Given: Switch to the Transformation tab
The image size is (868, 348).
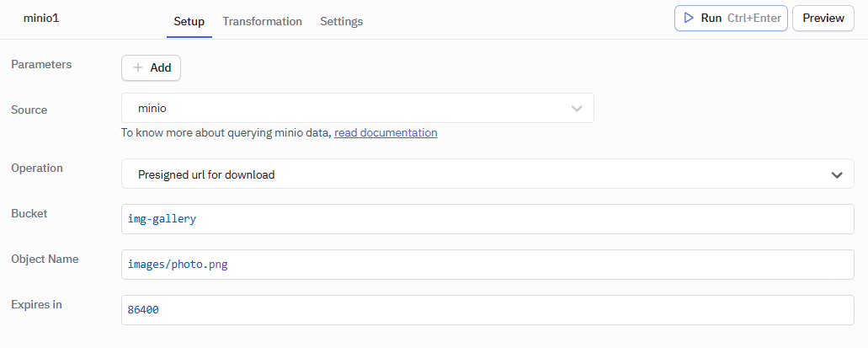Looking at the screenshot, I should tap(262, 22).
